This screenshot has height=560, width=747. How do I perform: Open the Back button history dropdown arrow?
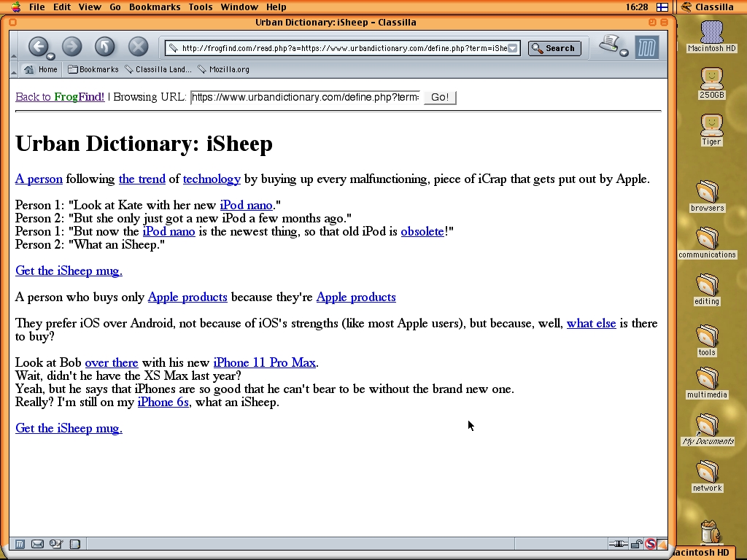tap(50, 56)
